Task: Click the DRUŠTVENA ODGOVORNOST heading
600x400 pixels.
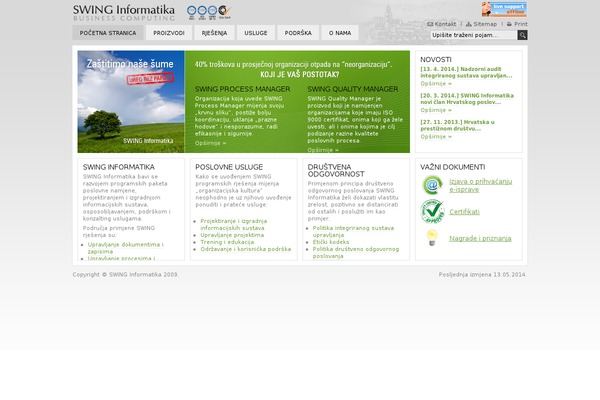Action: tap(336, 170)
